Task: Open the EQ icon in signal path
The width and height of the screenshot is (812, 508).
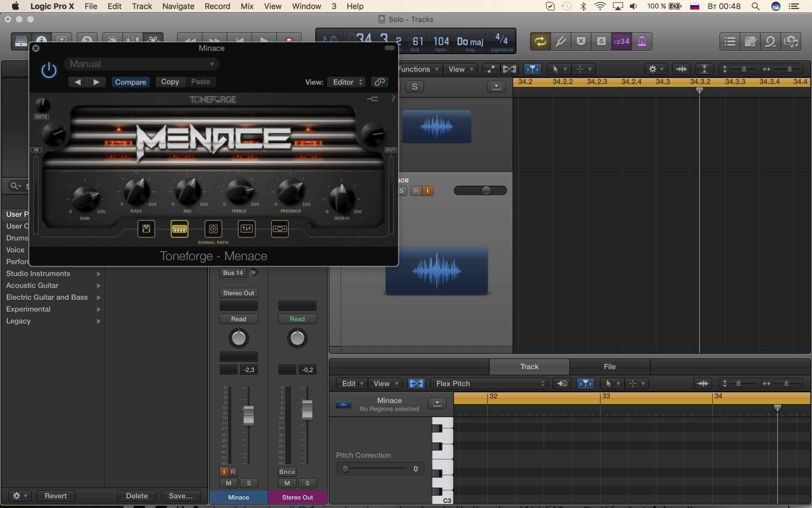Action: [246, 229]
